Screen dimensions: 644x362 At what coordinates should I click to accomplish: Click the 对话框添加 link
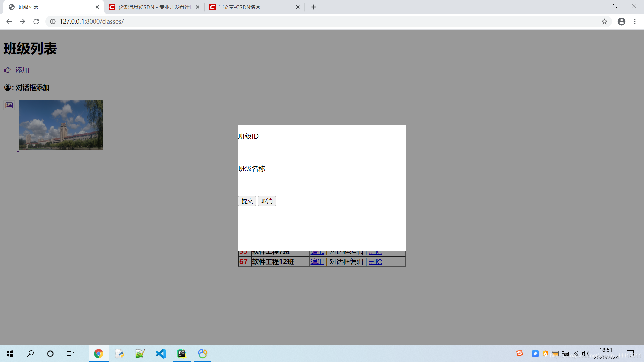pos(33,88)
